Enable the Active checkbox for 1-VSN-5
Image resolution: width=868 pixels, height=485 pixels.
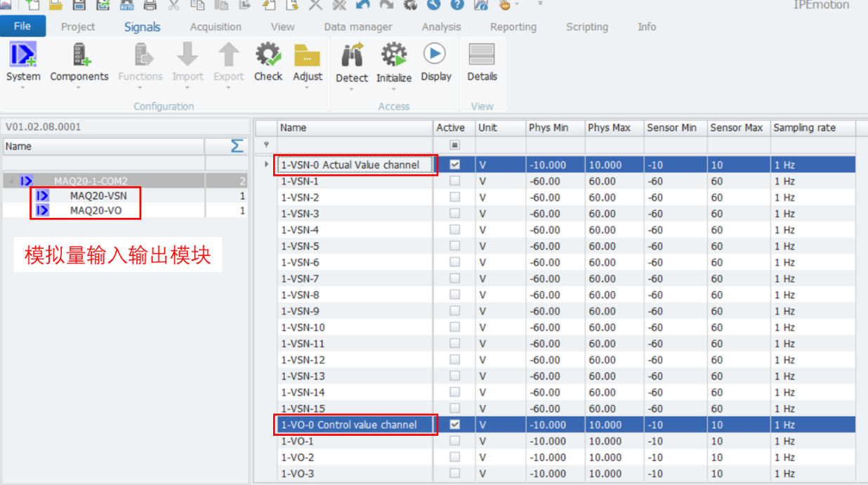coord(454,246)
